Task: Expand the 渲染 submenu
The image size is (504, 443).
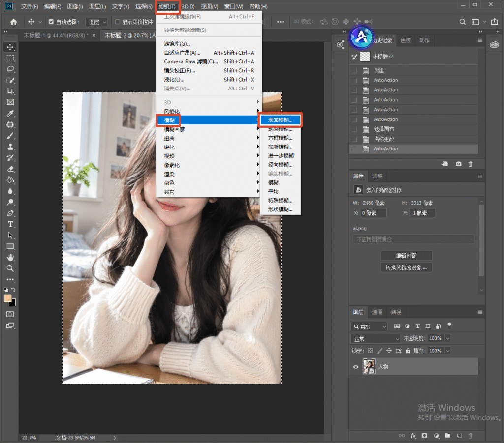Action: 209,174
